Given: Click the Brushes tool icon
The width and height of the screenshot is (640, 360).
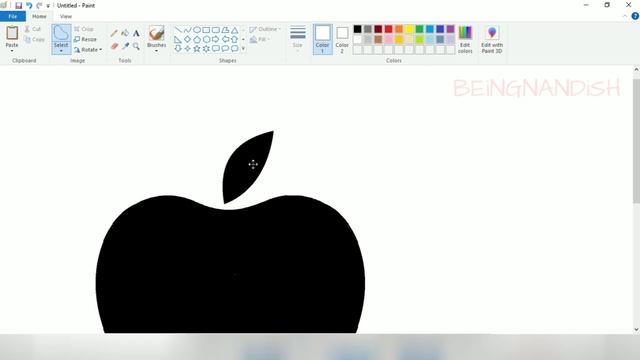Looking at the screenshot, I should click(156, 33).
